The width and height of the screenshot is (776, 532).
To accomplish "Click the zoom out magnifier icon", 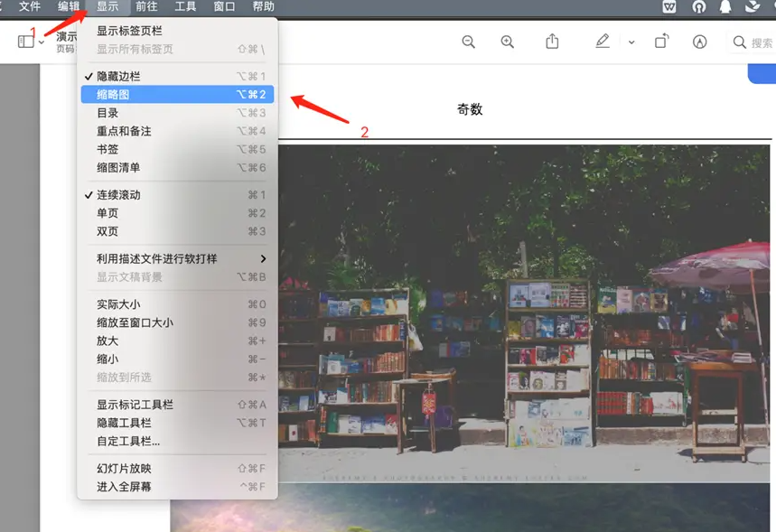I will pos(468,42).
